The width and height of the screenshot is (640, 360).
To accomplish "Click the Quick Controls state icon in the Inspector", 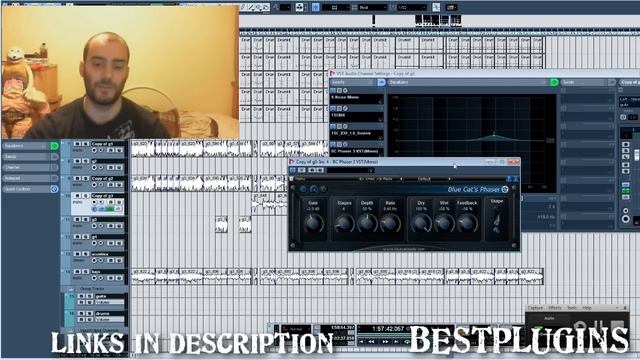I will click(54, 189).
